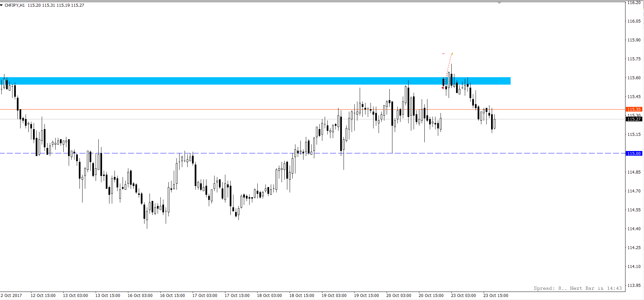This screenshot has height=300, width=644.
Task: Click the 116.05 price axis label
Action: coord(634,21)
